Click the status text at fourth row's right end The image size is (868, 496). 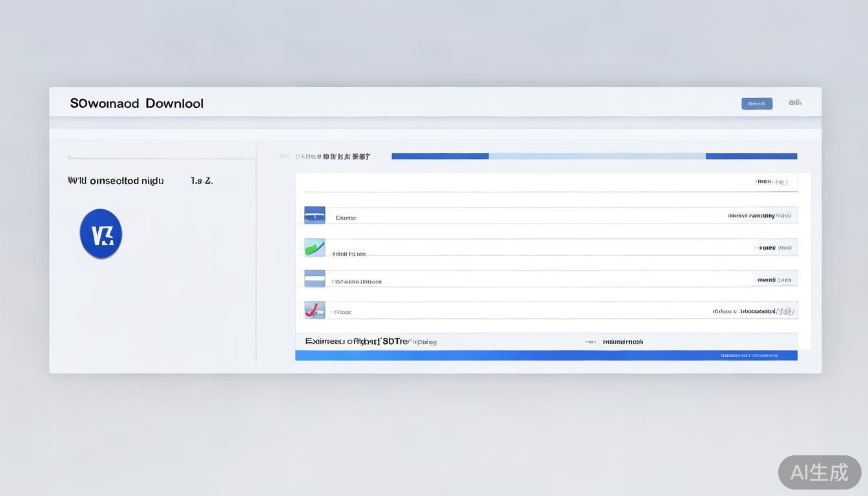[752, 311]
